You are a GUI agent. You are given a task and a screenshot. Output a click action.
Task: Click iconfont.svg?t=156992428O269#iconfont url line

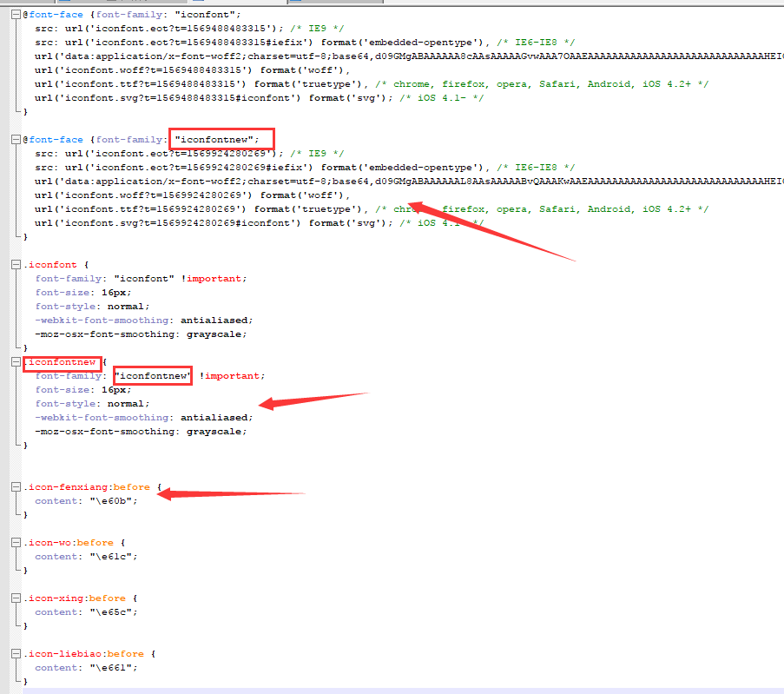click(259, 223)
